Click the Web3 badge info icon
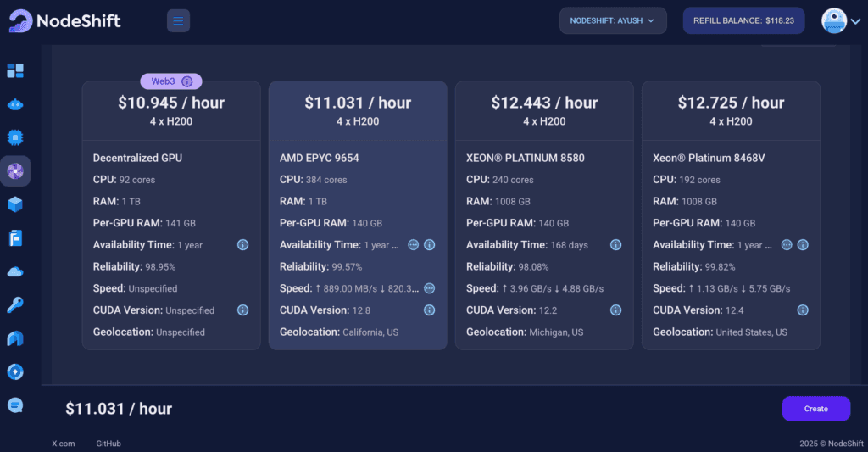The width and height of the screenshot is (868, 452). click(187, 81)
